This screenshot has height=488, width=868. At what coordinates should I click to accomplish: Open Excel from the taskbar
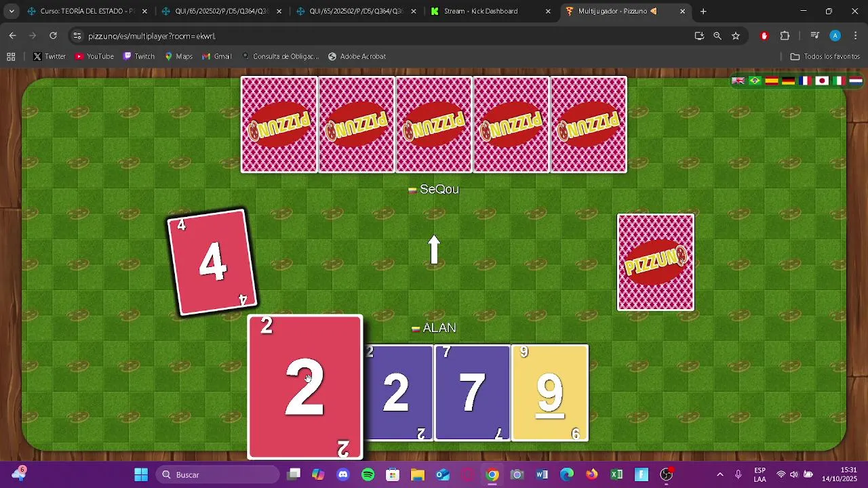[x=616, y=474]
